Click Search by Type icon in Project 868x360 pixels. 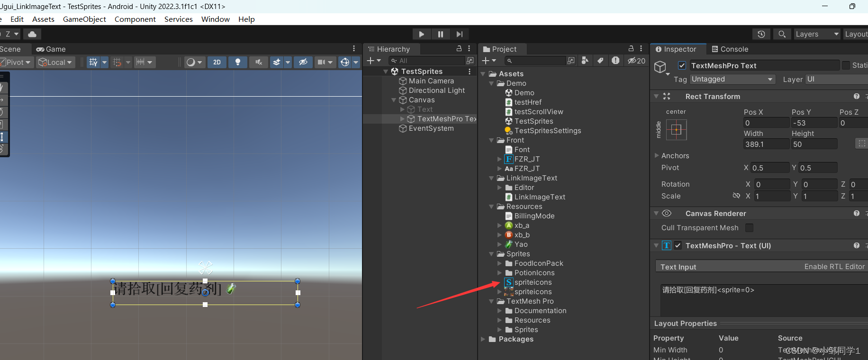pyautogui.click(x=585, y=61)
